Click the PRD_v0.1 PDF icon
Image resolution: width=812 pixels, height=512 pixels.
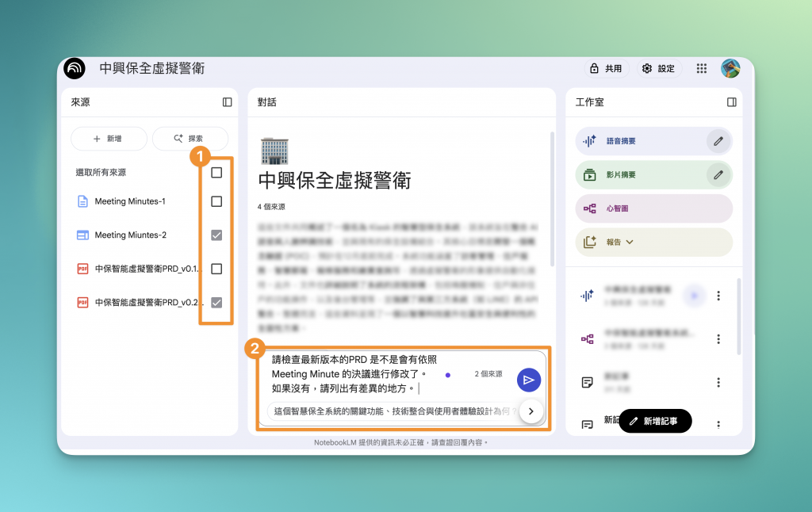pos(82,269)
